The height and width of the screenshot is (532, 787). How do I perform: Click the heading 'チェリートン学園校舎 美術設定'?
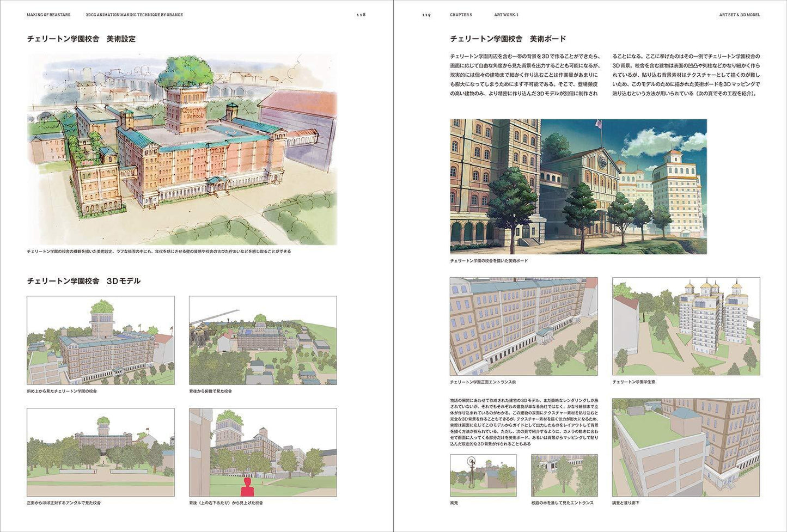point(81,39)
